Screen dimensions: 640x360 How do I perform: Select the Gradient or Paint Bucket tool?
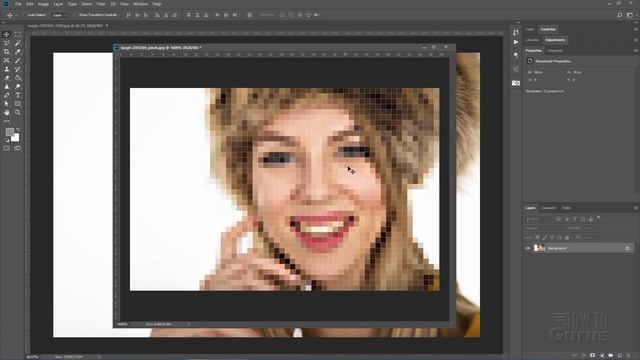[18, 78]
